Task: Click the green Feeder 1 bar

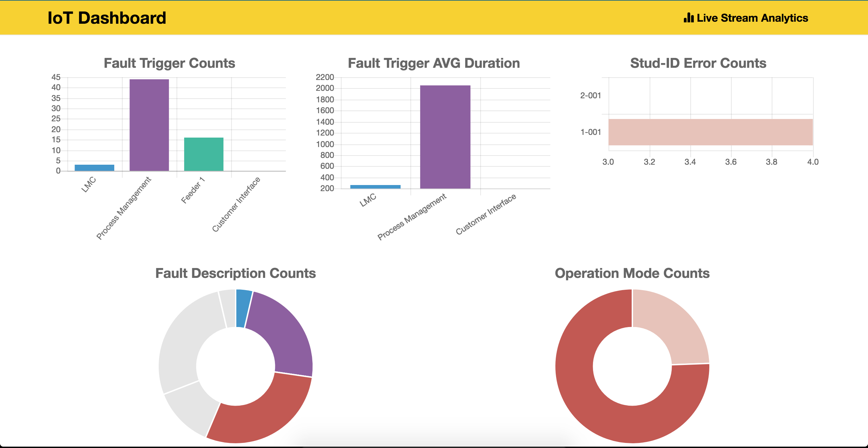Action: point(203,154)
